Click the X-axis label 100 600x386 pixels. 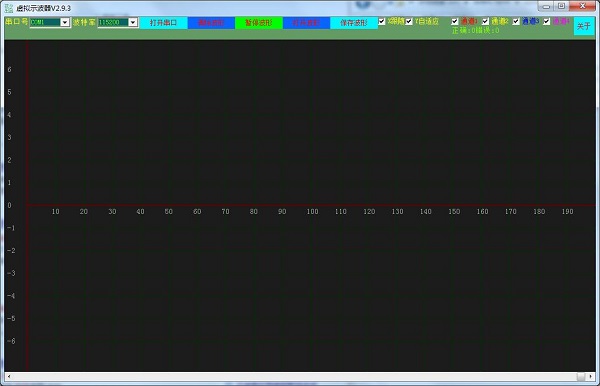(x=312, y=212)
